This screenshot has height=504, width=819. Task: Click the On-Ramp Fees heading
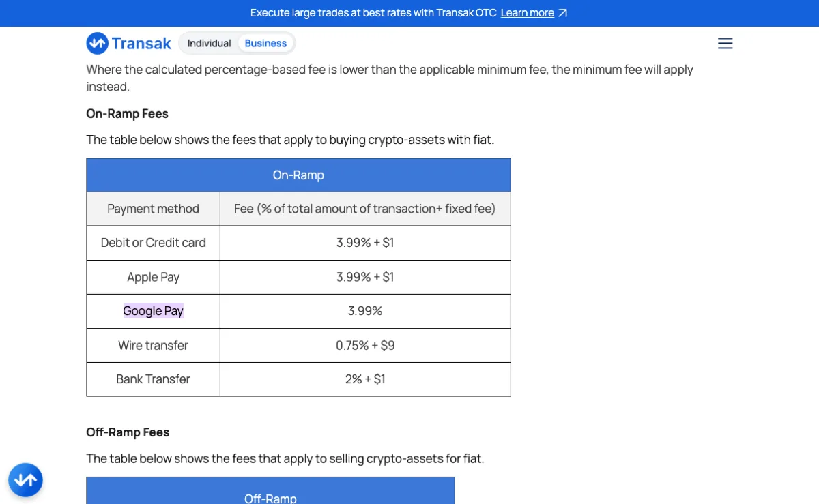click(x=127, y=113)
